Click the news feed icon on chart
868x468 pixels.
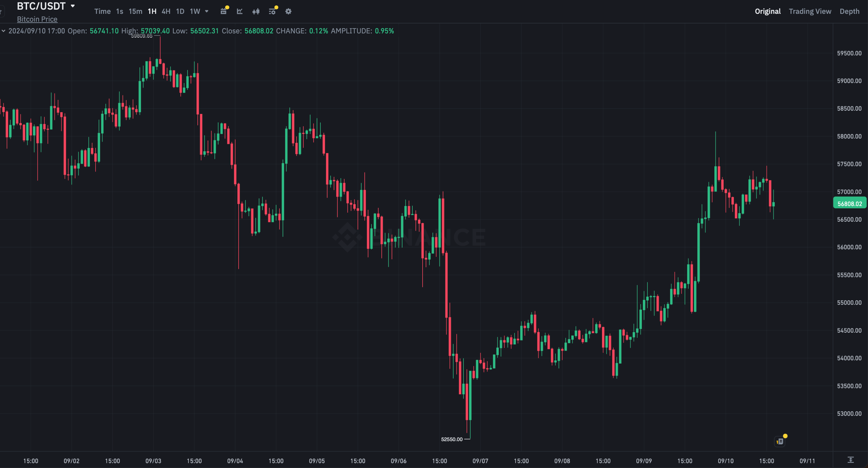(780, 441)
